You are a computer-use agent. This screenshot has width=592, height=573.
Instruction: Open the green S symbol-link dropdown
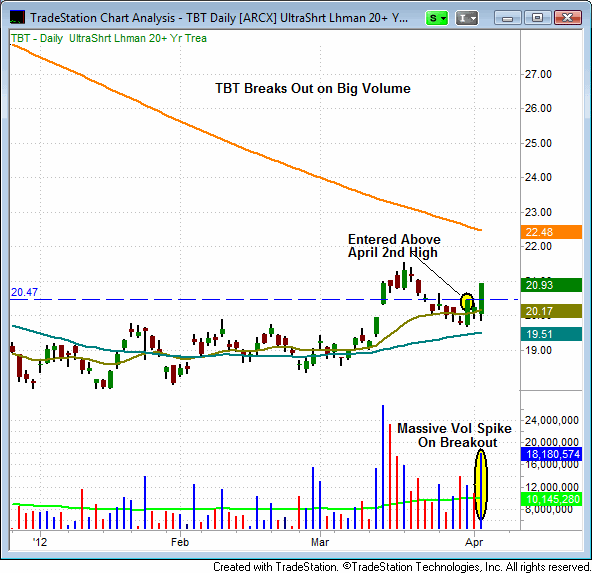(436, 18)
